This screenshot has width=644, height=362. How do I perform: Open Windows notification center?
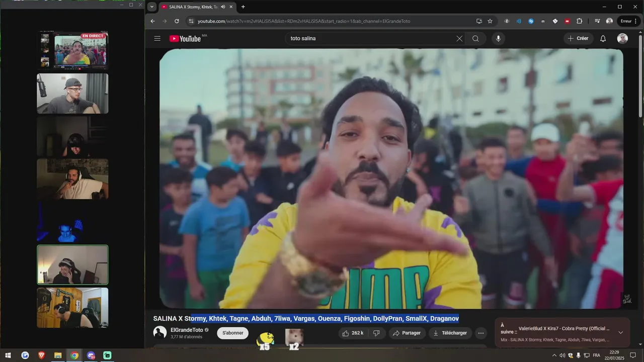point(633,355)
